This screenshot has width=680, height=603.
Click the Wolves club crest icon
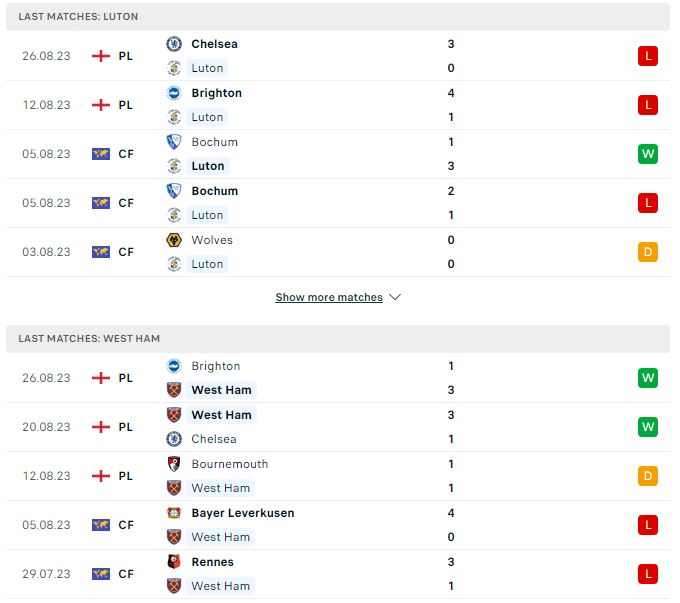pyautogui.click(x=174, y=240)
